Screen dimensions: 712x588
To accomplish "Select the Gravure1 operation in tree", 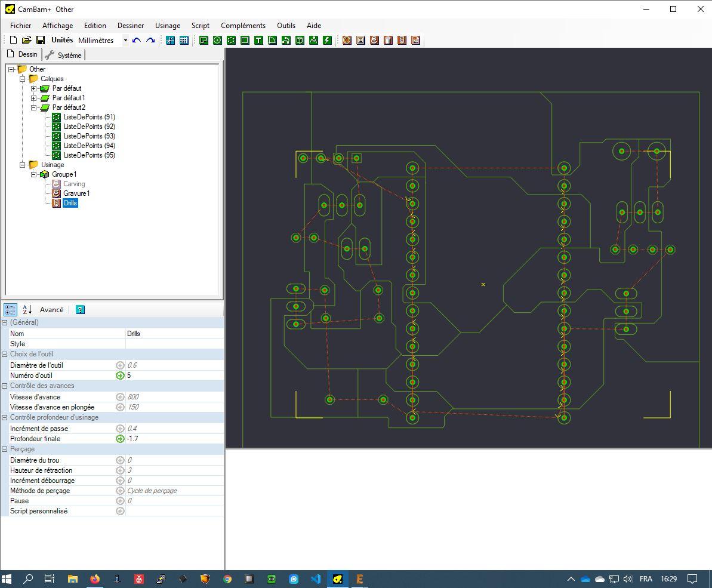I will (76, 193).
